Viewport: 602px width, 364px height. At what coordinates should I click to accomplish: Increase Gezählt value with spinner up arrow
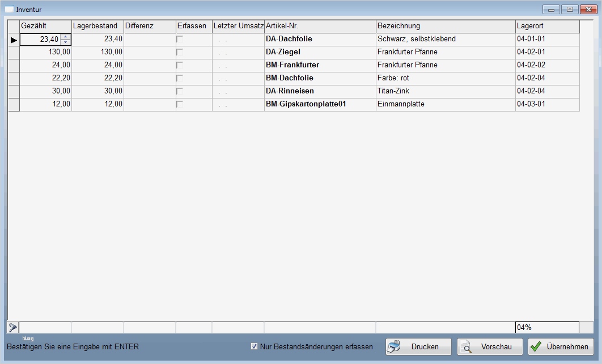(x=66, y=37)
